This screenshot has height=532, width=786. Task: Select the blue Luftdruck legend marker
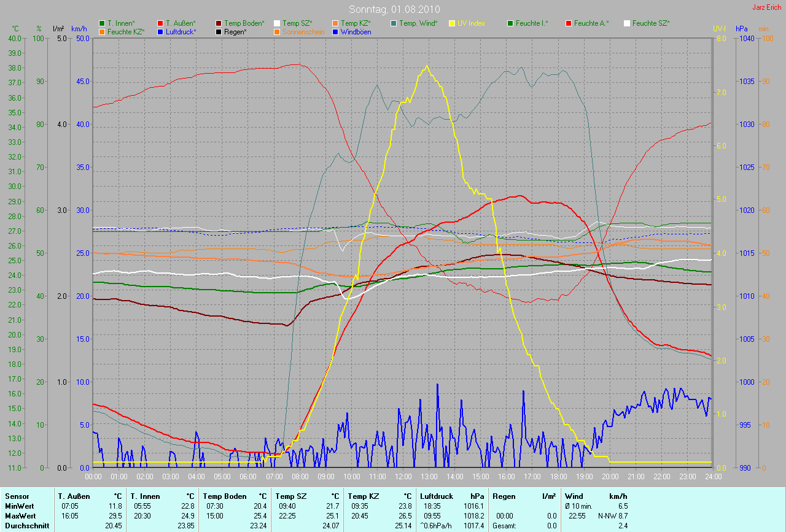[160, 31]
